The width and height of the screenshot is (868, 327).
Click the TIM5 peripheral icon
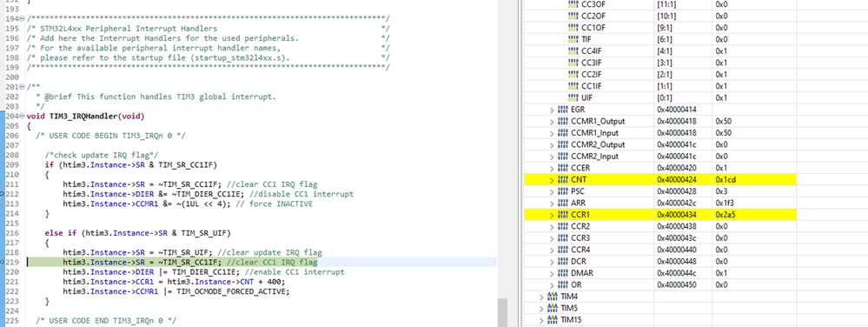553,308
